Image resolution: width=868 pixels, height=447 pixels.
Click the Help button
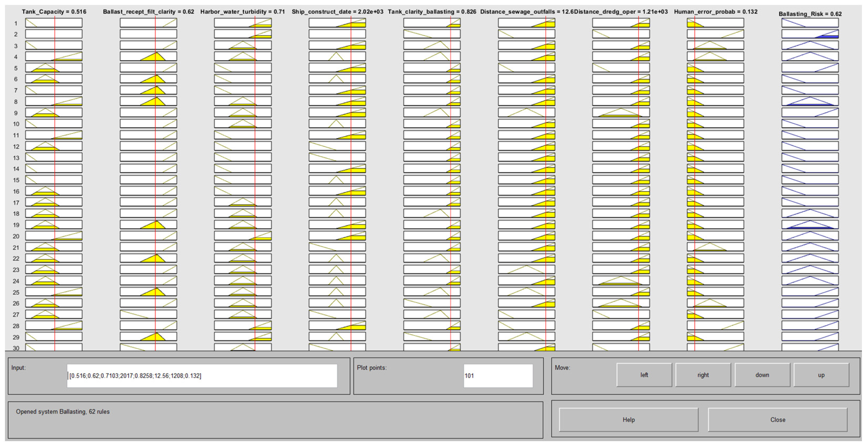628,420
